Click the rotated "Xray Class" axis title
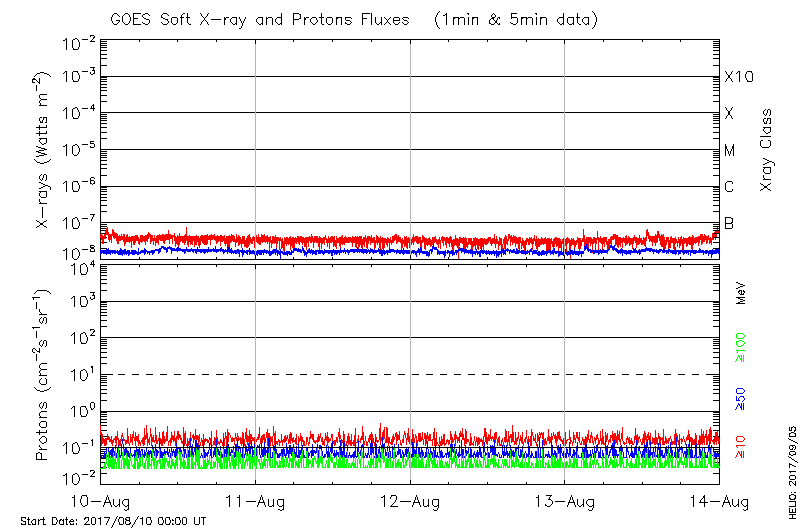 [x=766, y=150]
